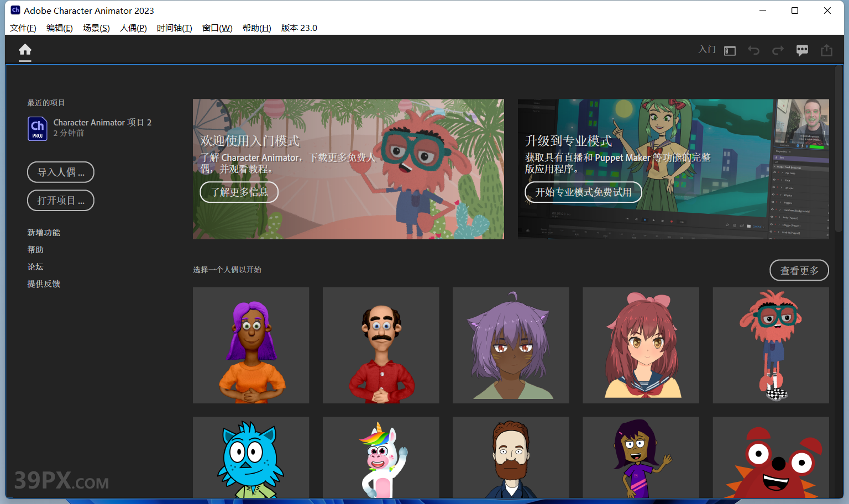Select the red furry monster with glasses puppet
The image size is (849, 504).
point(771,345)
